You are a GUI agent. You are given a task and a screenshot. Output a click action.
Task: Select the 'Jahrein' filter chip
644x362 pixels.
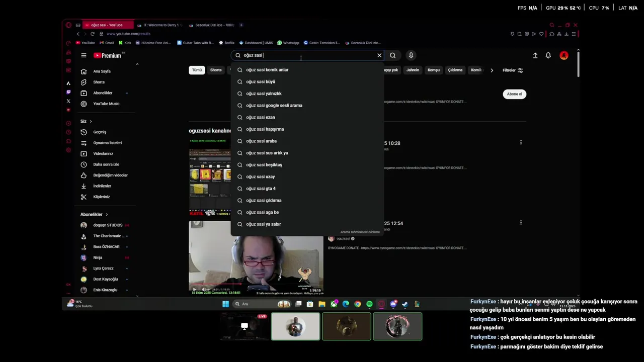coord(413,70)
